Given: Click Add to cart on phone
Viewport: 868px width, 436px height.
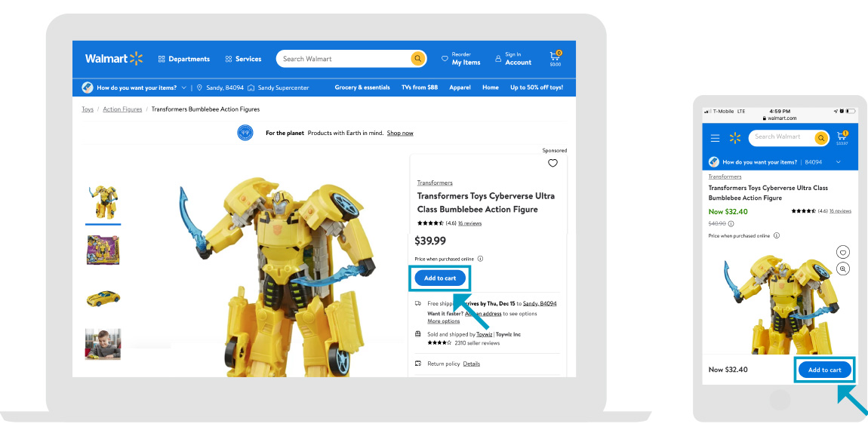Looking at the screenshot, I should (824, 370).
